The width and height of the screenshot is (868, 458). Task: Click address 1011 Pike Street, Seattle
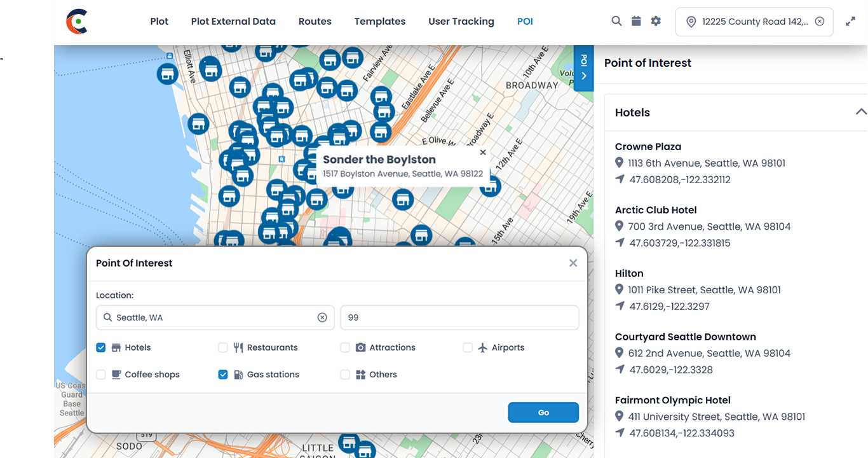click(705, 290)
